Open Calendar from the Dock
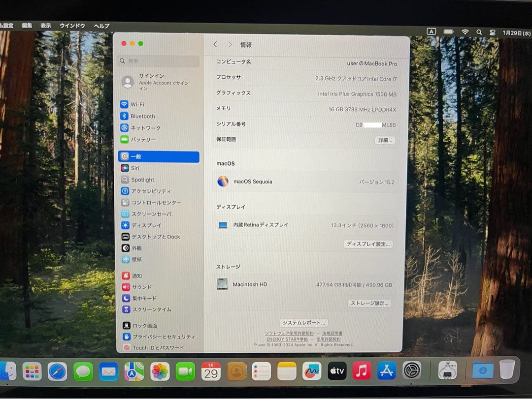532x399 pixels. point(211,371)
